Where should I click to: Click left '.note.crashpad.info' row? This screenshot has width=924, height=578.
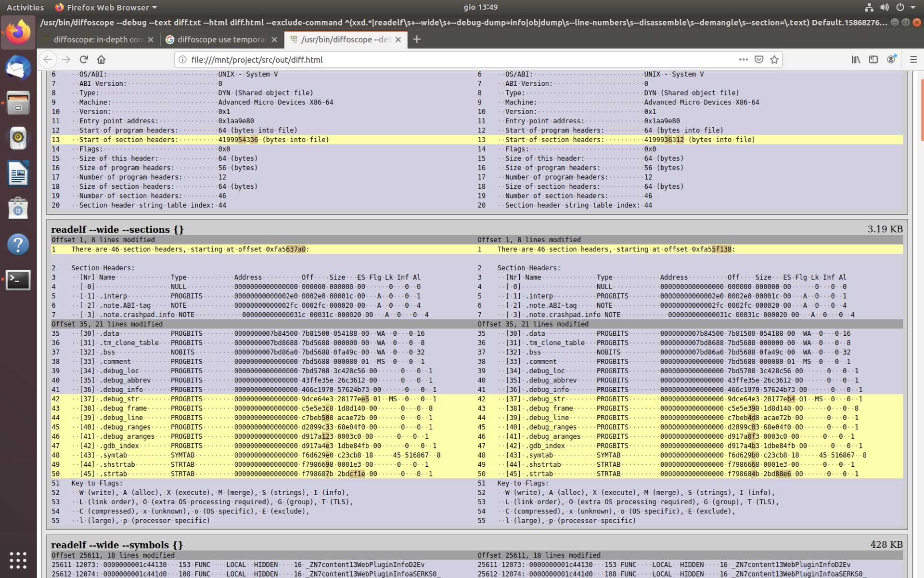tap(264, 315)
